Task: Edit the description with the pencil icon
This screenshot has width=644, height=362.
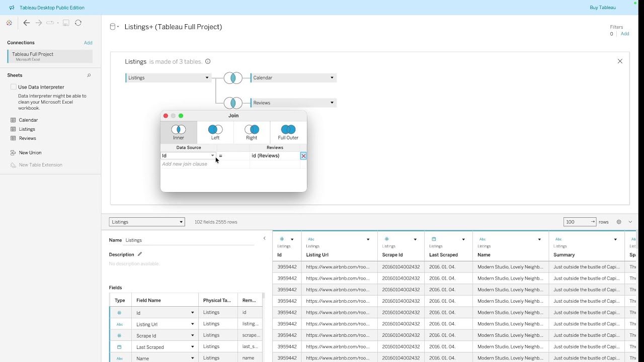Action: [140, 254]
